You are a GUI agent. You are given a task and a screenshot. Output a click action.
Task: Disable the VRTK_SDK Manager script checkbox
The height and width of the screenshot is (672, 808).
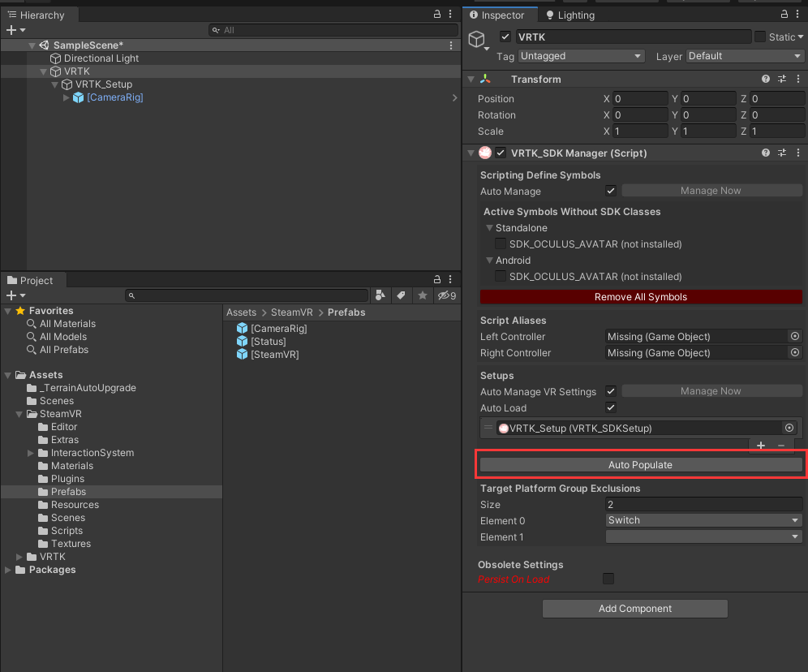[x=501, y=153]
